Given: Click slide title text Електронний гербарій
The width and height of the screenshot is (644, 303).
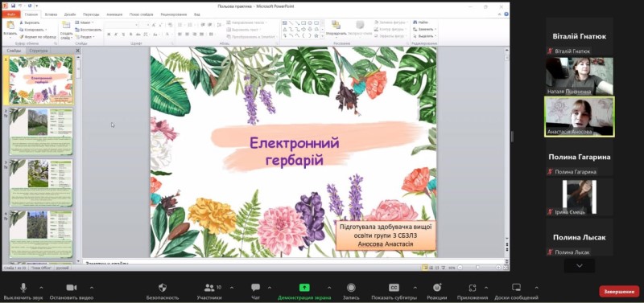Looking at the screenshot, I should (x=295, y=151).
